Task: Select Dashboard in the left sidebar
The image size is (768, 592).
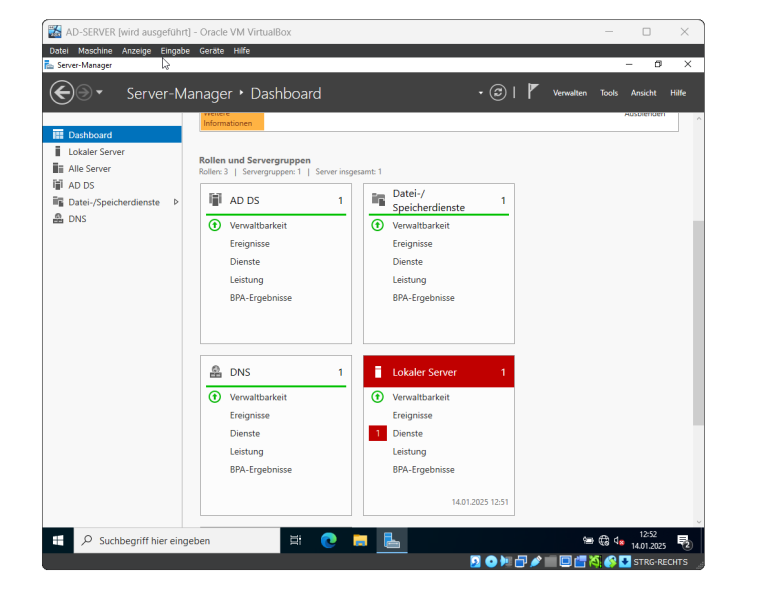Action: coord(112,135)
